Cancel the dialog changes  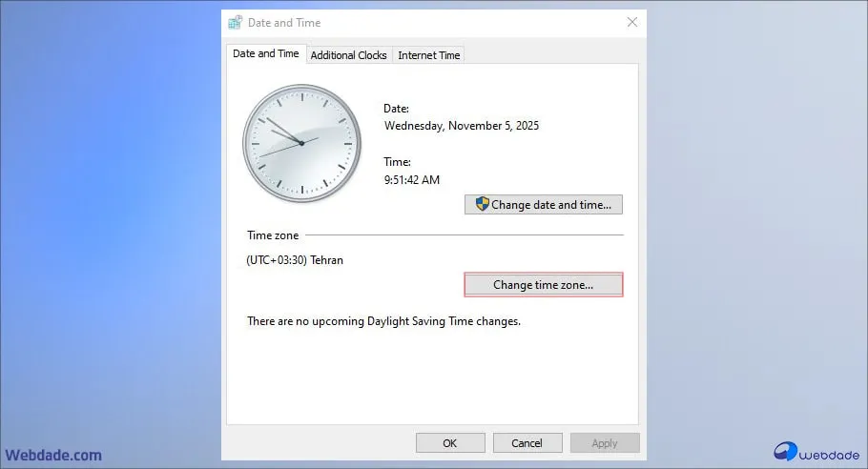527,443
